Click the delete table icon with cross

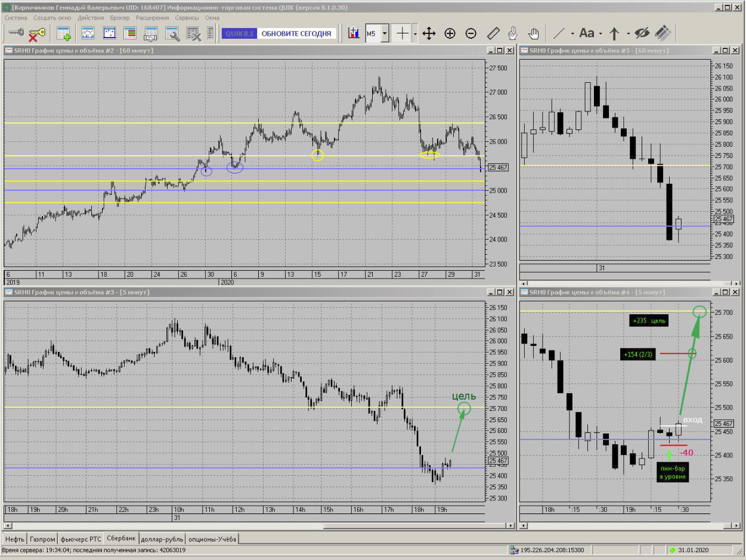coord(193,33)
